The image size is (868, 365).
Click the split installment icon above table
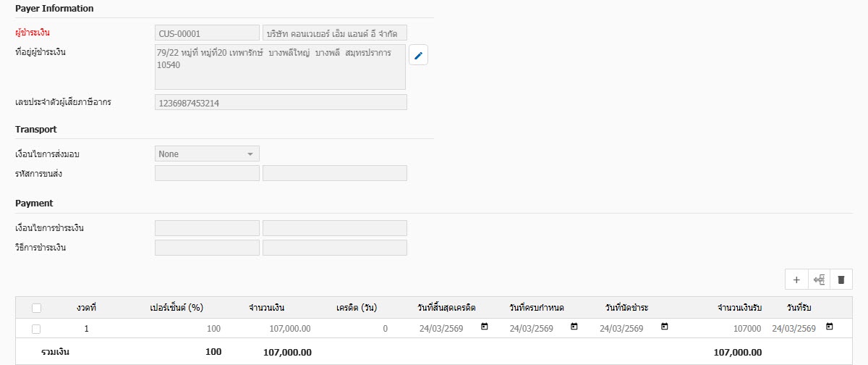[819, 280]
